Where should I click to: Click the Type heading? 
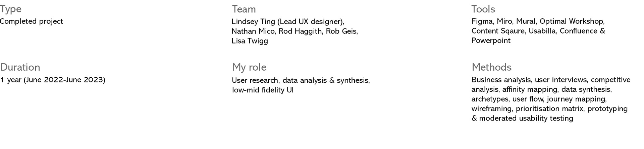10,9
